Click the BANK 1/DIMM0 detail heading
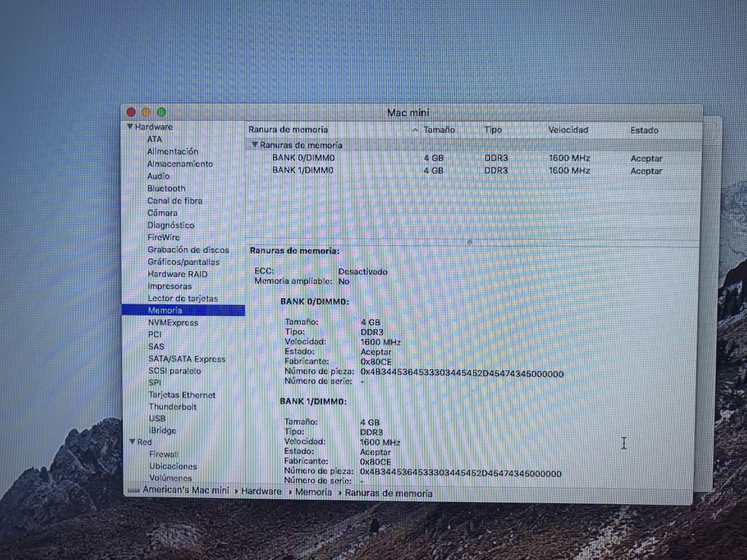Viewport: 747px width, 560px height. pyautogui.click(x=313, y=401)
